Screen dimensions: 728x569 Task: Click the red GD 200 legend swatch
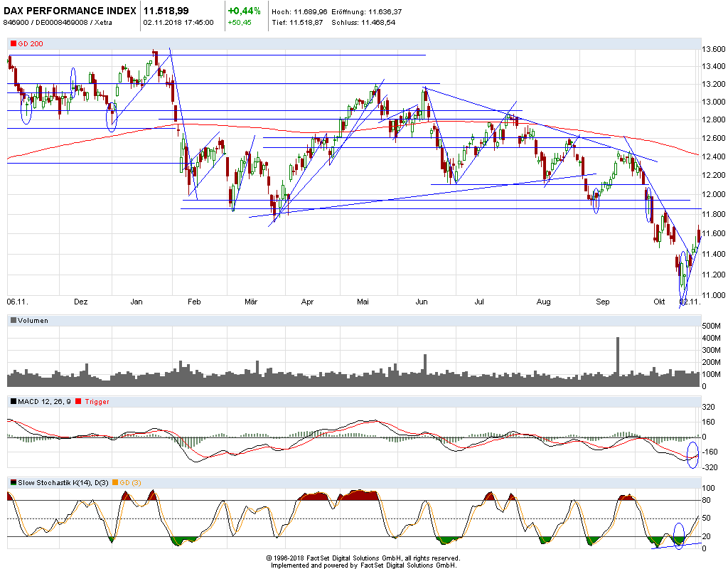click(x=14, y=43)
